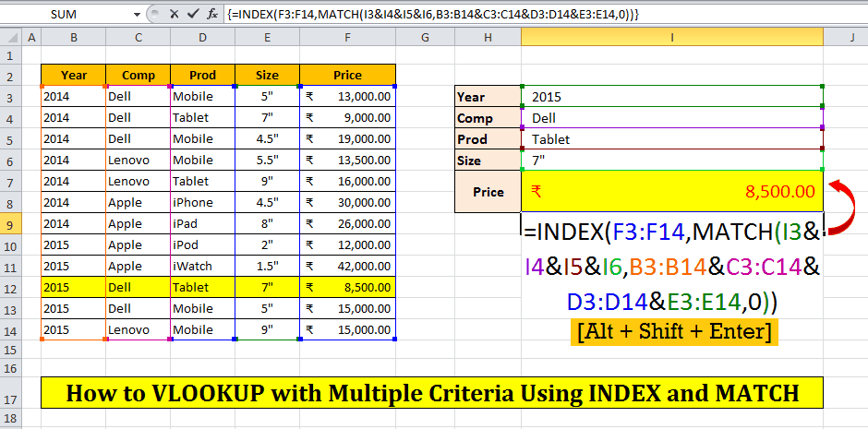Select column A header
Image resolution: width=868 pixels, height=429 pixels.
[31, 37]
